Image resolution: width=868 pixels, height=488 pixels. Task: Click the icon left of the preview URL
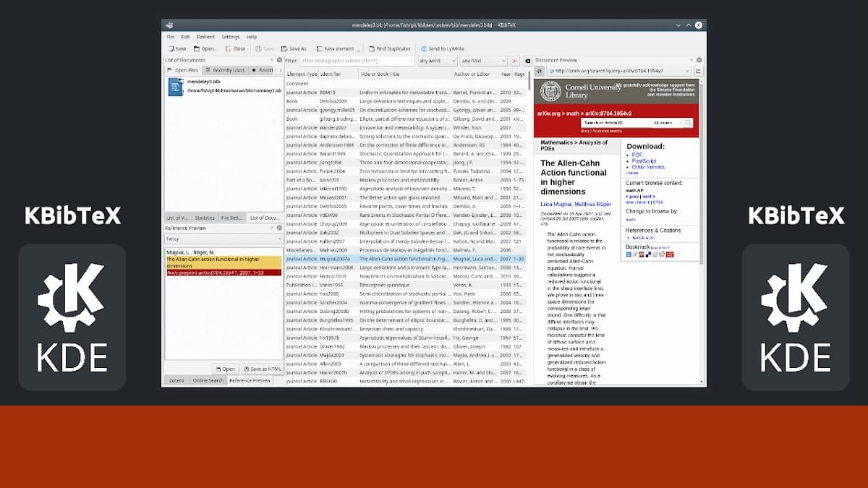click(x=540, y=71)
